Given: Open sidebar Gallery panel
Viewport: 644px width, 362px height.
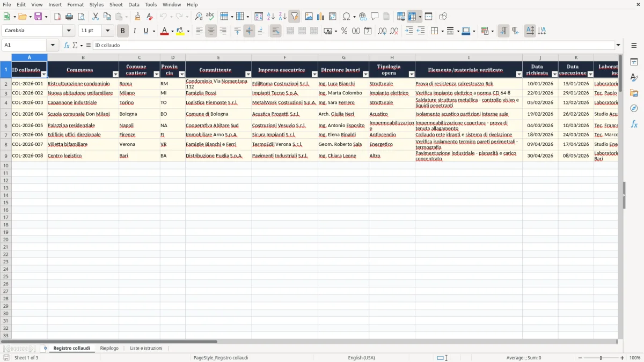Looking at the screenshot, I should [x=634, y=93].
